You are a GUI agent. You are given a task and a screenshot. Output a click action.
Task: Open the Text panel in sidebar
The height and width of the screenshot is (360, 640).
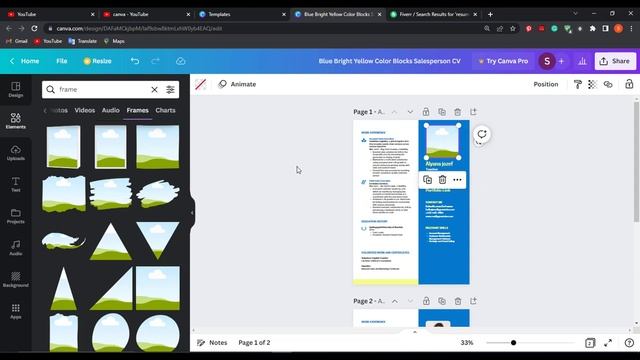16,184
